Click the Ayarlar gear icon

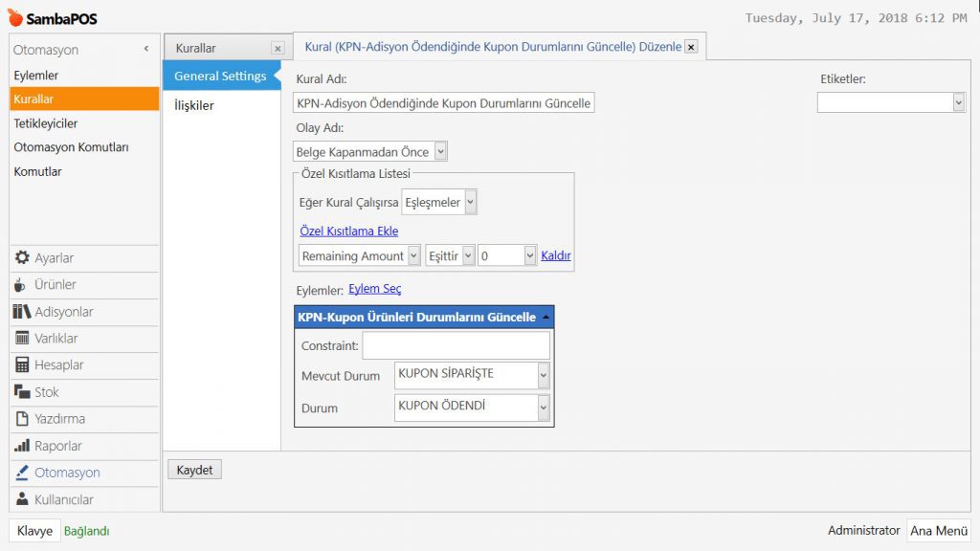pos(22,258)
